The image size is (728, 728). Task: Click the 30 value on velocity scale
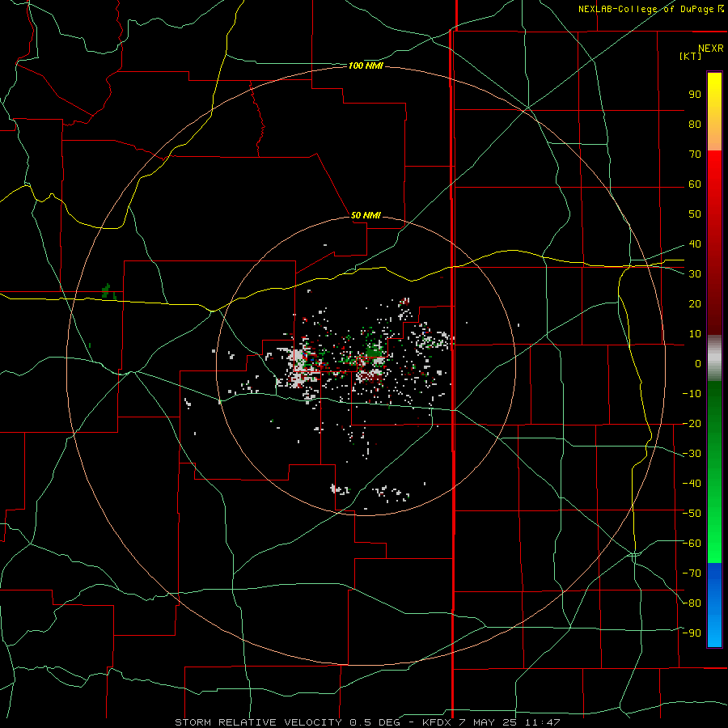(695, 274)
